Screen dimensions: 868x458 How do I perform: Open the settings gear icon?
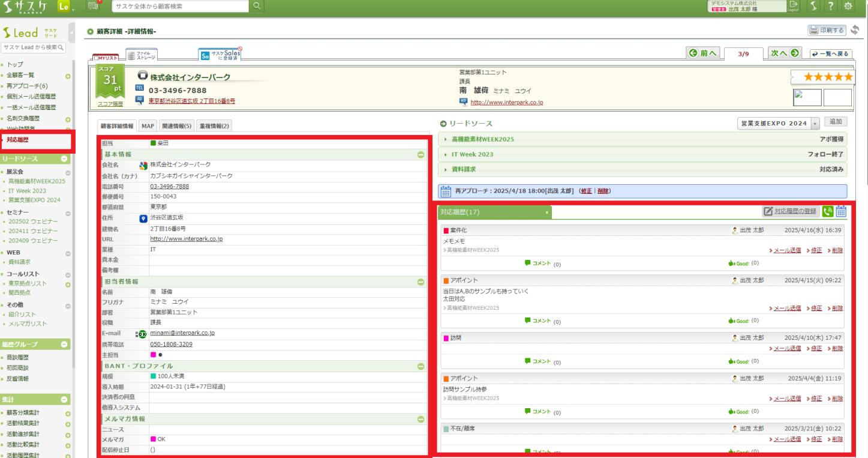848,6
